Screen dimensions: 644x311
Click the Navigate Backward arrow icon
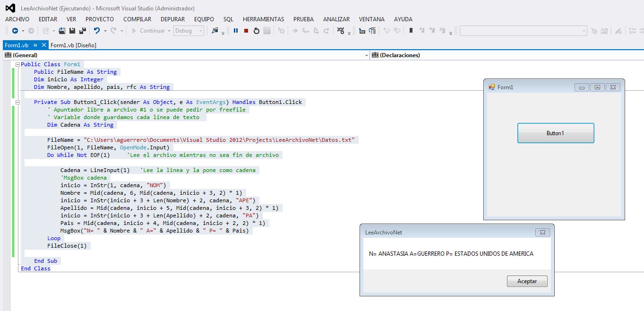(15, 31)
